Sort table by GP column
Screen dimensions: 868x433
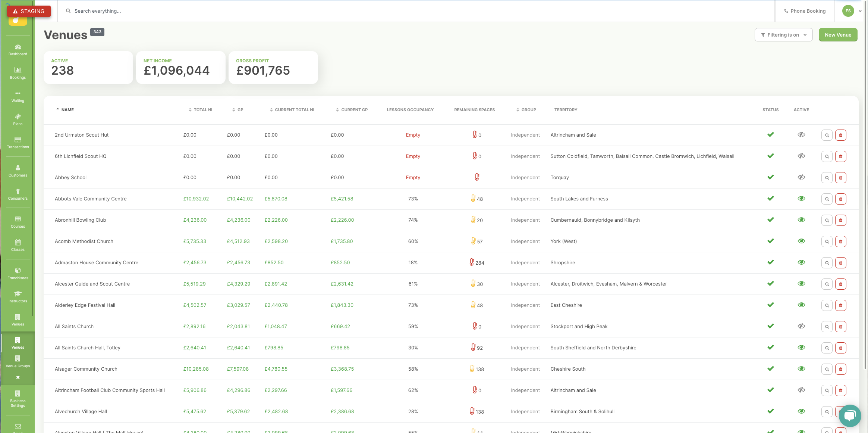tap(238, 110)
